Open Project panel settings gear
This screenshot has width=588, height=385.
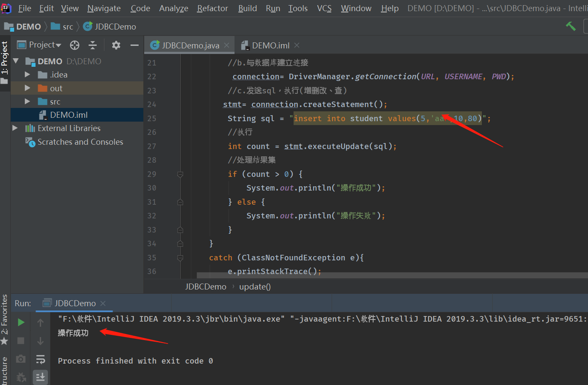(x=116, y=45)
